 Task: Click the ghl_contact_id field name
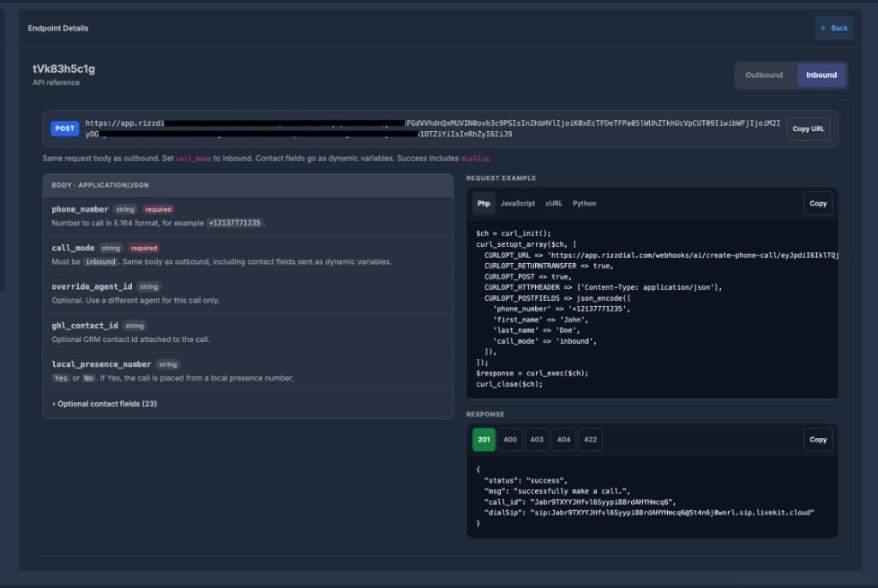pyautogui.click(x=85, y=326)
